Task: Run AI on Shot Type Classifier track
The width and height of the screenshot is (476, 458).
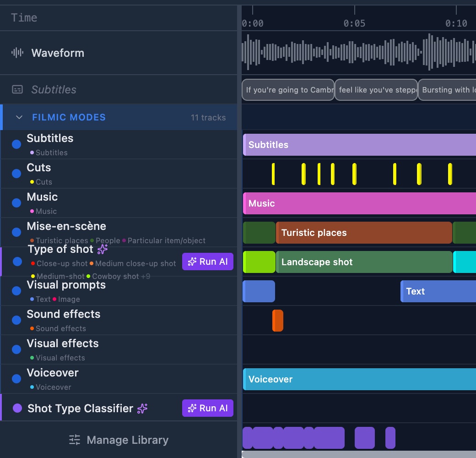Action: point(208,408)
